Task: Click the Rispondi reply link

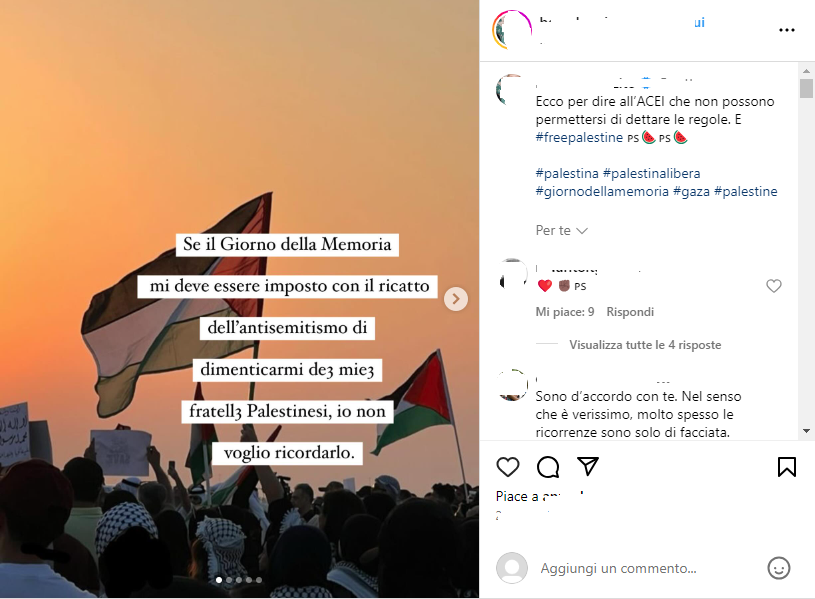Action: coord(630,312)
